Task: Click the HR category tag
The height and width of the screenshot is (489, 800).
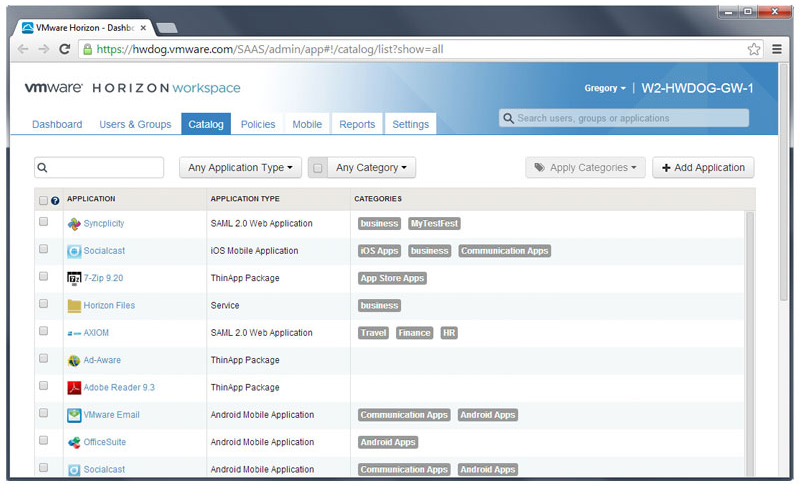Action: [449, 333]
